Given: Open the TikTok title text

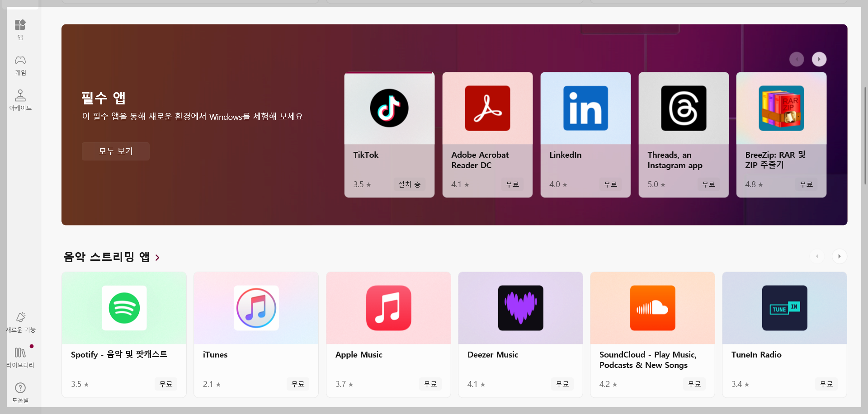Looking at the screenshot, I should click(x=366, y=155).
